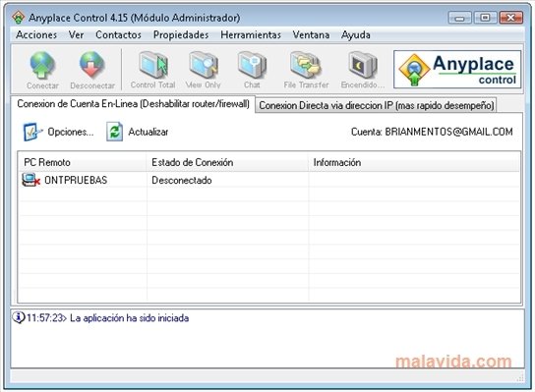
Task: Click the info icon in log panel
Action: click(19, 317)
